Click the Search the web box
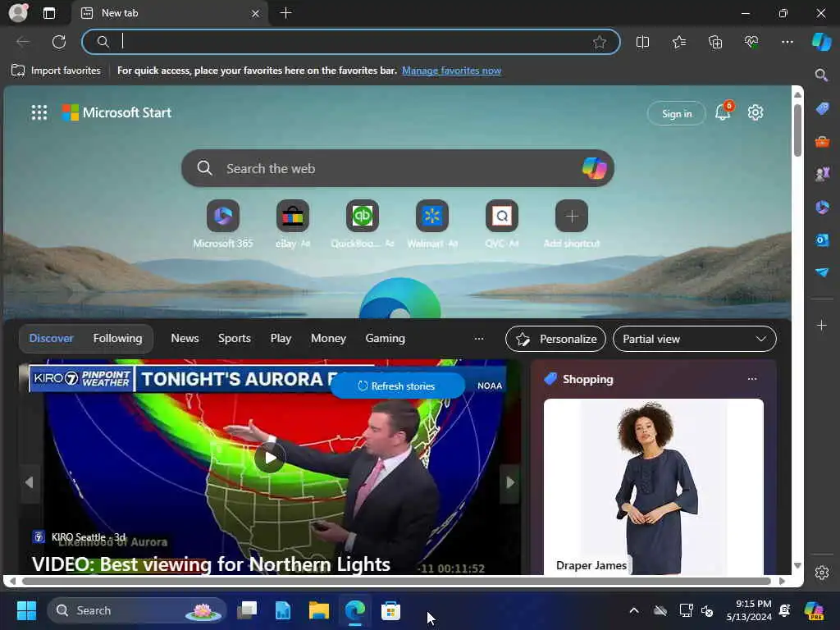Viewport: 840px width, 630px height. (398, 168)
